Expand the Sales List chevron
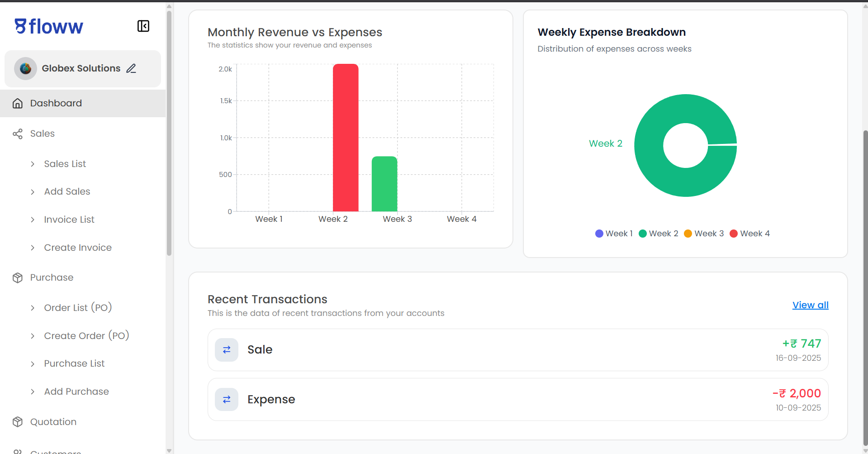Screen dimensions: 868x454 33,164
